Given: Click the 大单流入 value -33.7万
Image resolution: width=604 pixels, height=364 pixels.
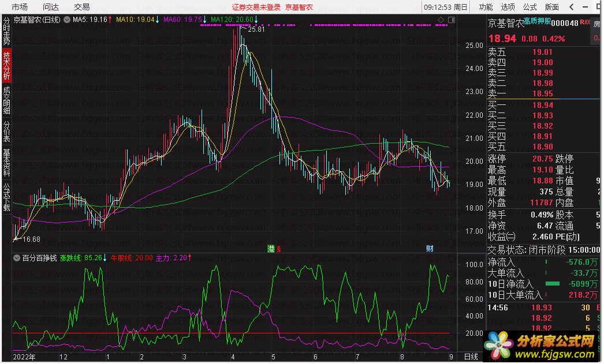Looking at the screenshot, I should (x=584, y=273).
